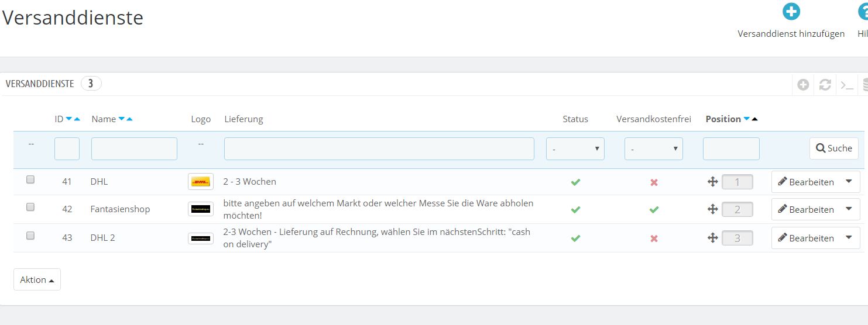Sort by the Position column header

click(x=723, y=119)
